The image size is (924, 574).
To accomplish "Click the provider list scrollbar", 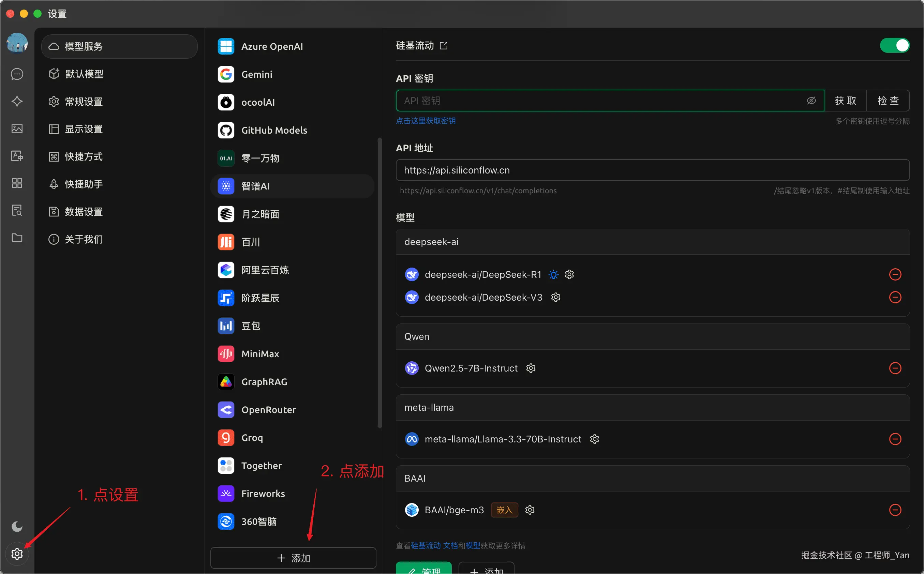I will click(379, 283).
